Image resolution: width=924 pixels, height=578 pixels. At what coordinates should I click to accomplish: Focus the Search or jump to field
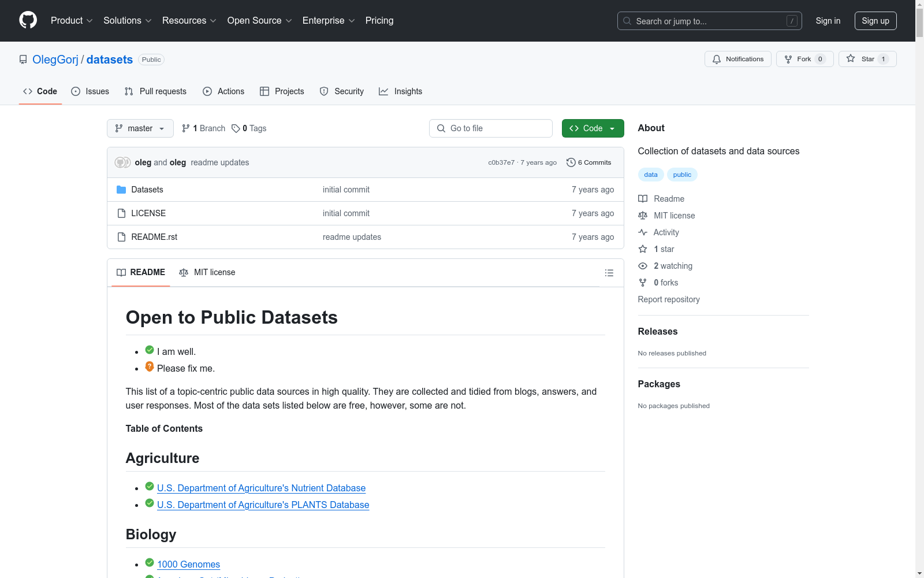710,21
